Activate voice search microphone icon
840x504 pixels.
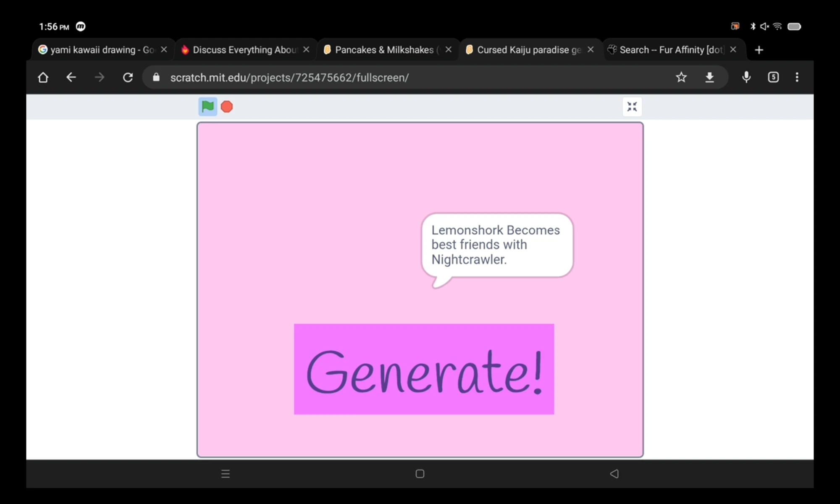[x=746, y=77]
